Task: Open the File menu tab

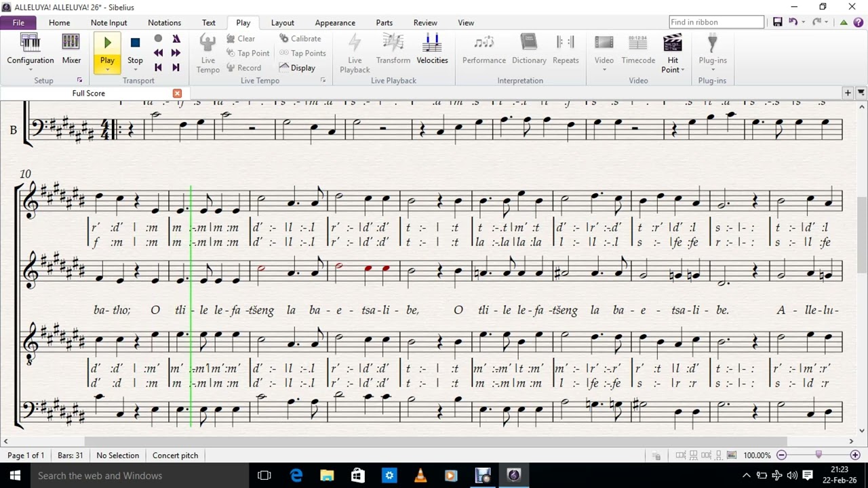Action: click(18, 22)
